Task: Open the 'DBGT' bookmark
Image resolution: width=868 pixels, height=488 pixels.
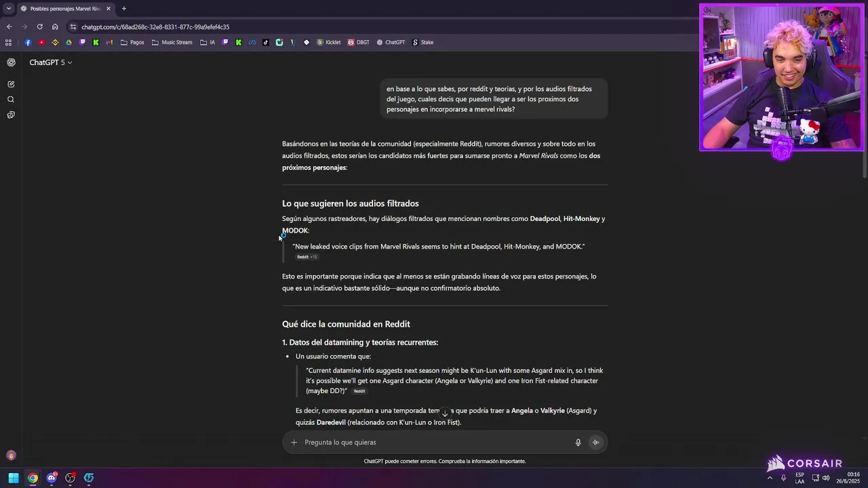Action: pos(359,42)
